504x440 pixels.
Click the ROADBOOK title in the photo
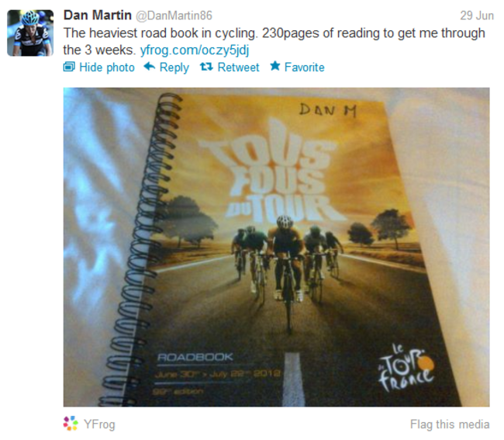click(195, 357)
